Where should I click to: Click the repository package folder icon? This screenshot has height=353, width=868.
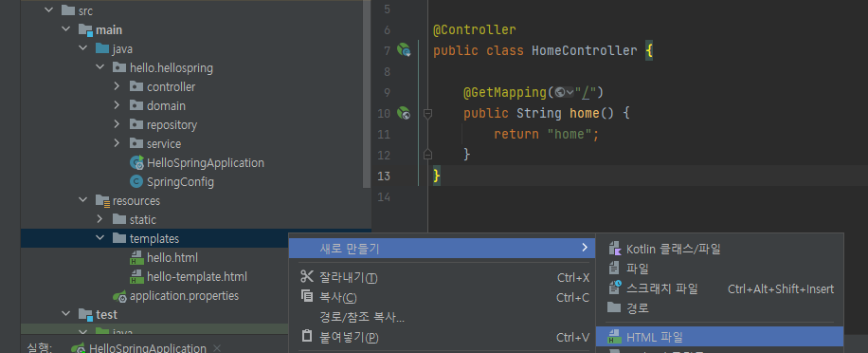coord(136,124)
